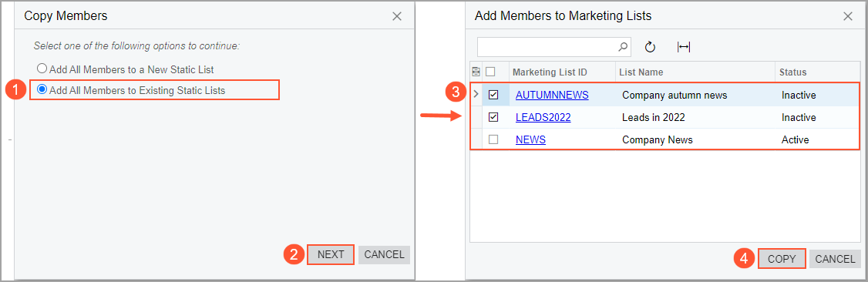Uncheck the AUTUMNNEWS row checkbox

pos(493,95)
